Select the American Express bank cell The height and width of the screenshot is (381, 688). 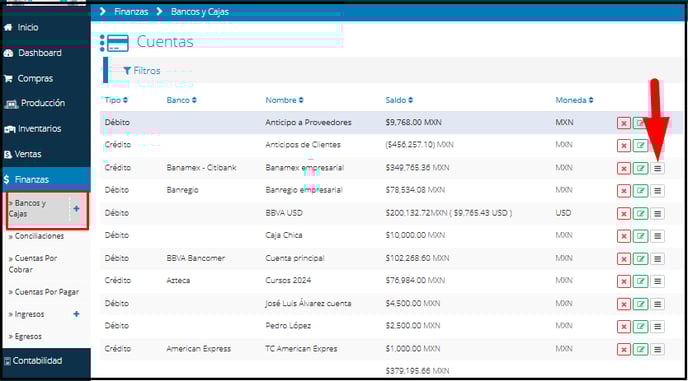[198, 349]
